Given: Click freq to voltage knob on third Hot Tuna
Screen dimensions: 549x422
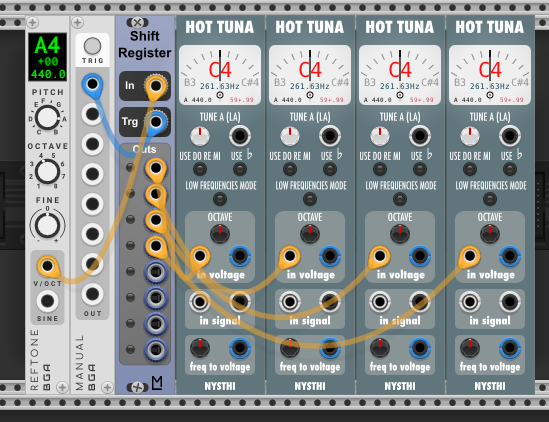Looking at the screenshot, I should (380, 348).
